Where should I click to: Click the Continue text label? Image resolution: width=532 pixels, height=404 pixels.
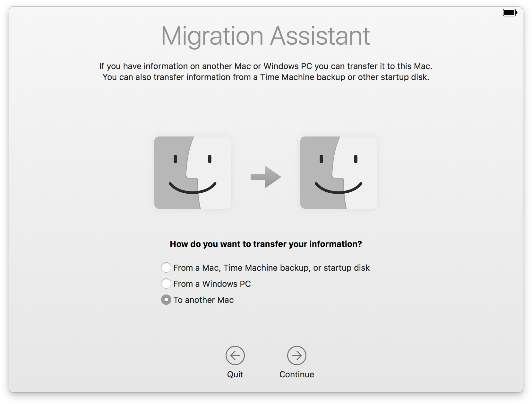(297, 374)
